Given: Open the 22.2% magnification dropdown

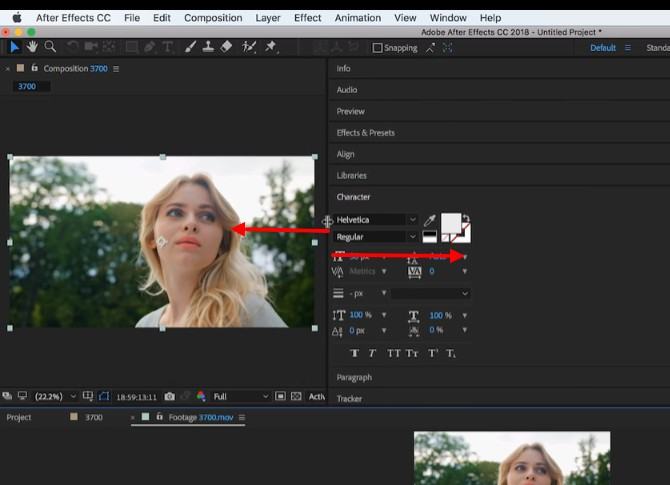Looking at the screenshot, I should click(55, 397).
